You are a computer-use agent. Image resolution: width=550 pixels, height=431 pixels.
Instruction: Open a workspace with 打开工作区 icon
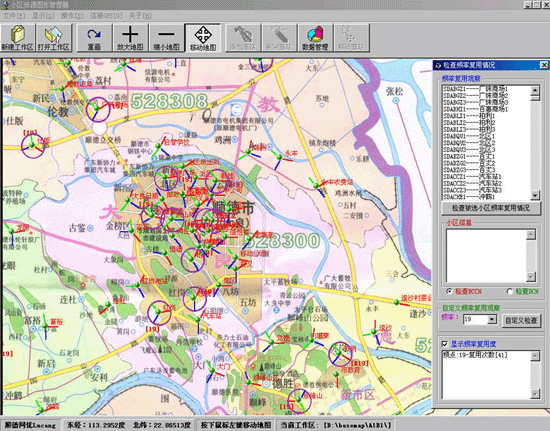[x=54, y=38]
